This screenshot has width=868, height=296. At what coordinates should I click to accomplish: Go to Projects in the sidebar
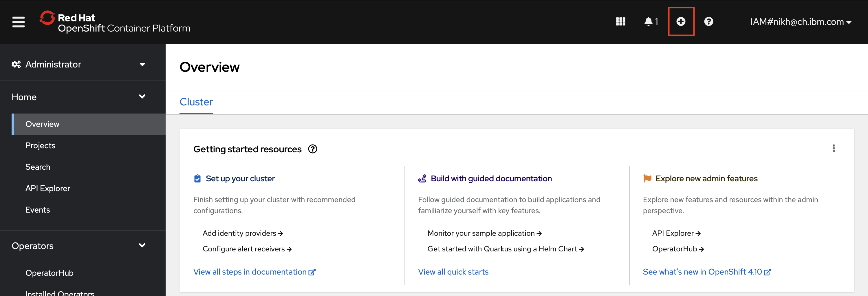pos(40,145)
